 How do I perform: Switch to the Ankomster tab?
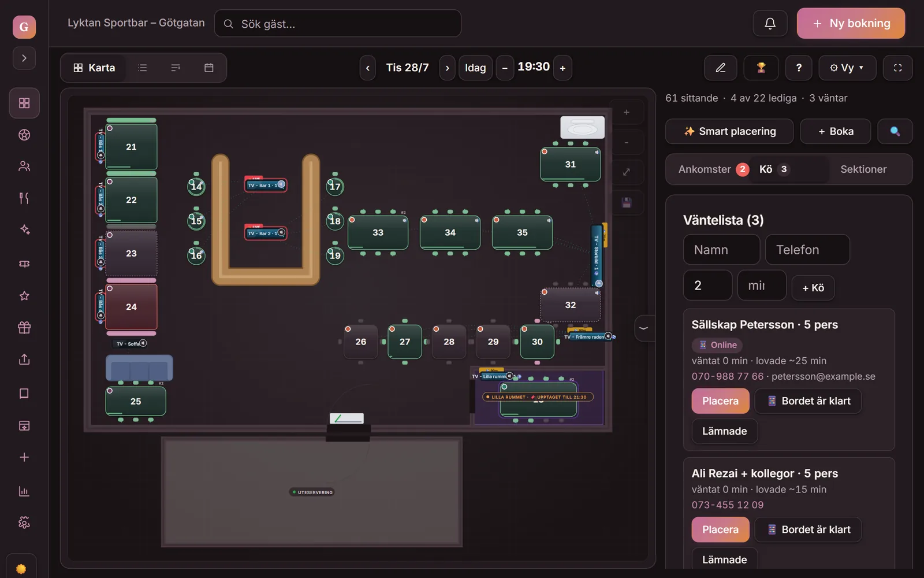tap(705, 169)
